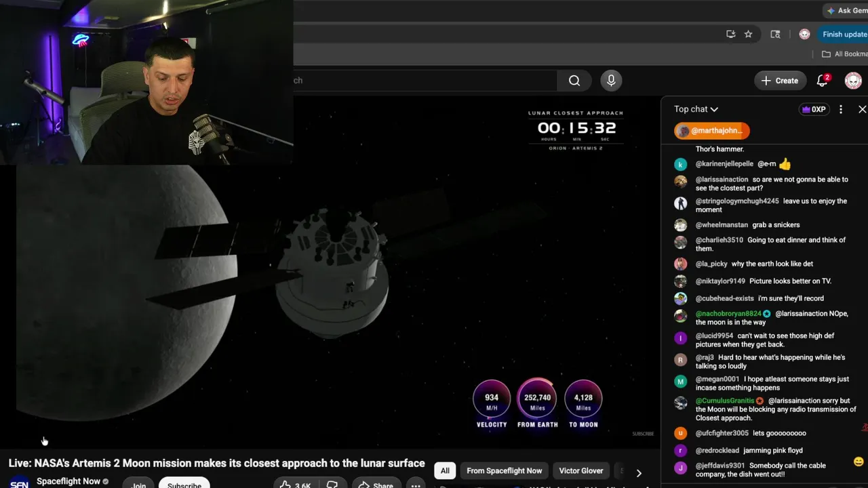Screen dimensions: 868x488
Task: Click message 'jamming pink floyd'
Action: pyautogui.click(x=773, y=450)
